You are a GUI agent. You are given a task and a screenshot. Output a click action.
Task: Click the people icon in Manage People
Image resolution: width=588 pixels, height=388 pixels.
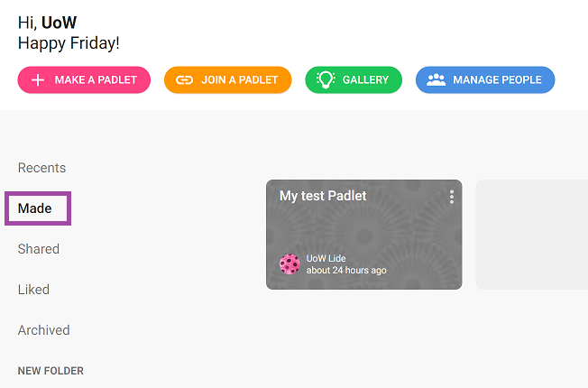[x=436, y=80]
